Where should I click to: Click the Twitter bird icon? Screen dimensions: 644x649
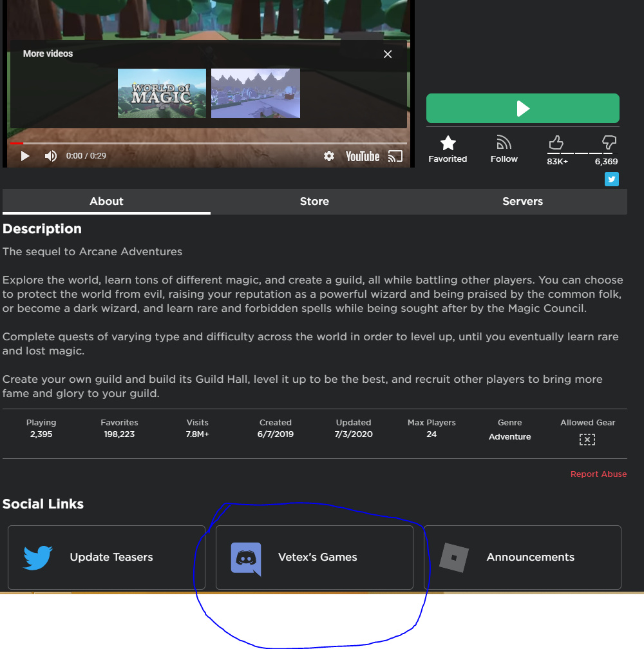[38, 557]
